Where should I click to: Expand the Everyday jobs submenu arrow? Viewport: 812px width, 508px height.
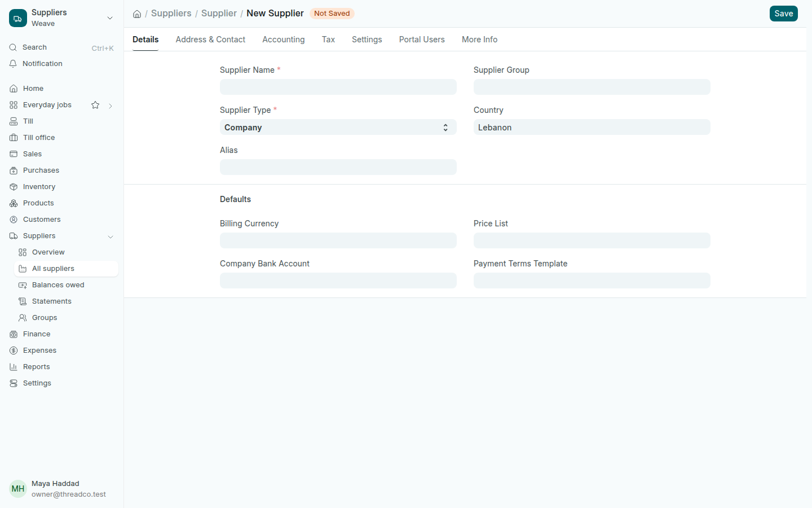tap(111, 106)
